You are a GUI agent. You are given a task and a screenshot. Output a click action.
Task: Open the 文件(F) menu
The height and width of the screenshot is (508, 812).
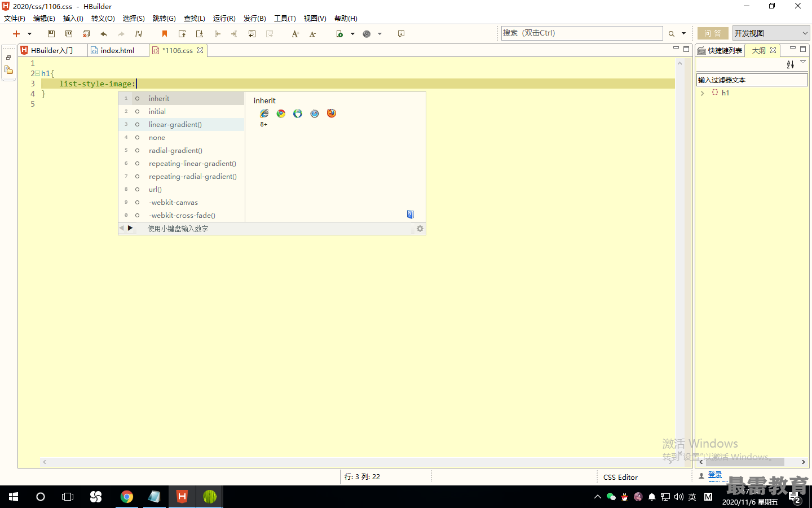[x=15, y=19]
